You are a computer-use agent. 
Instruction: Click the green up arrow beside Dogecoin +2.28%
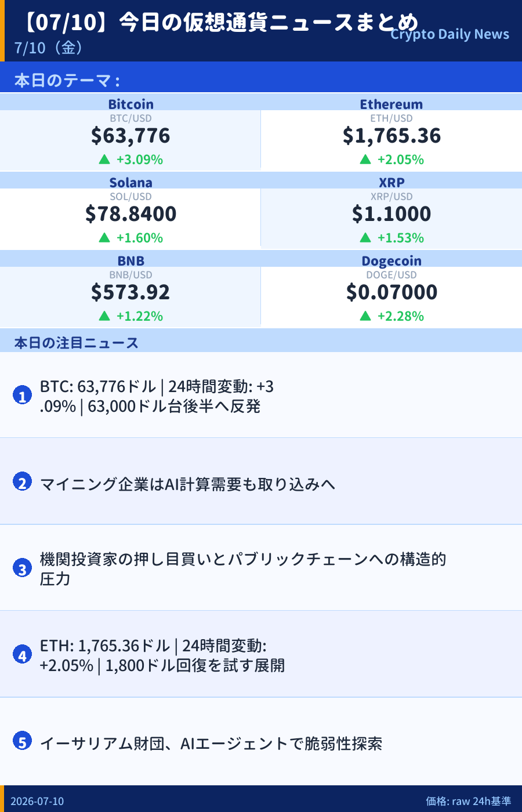pyautogui.click(x=365, y=316)
